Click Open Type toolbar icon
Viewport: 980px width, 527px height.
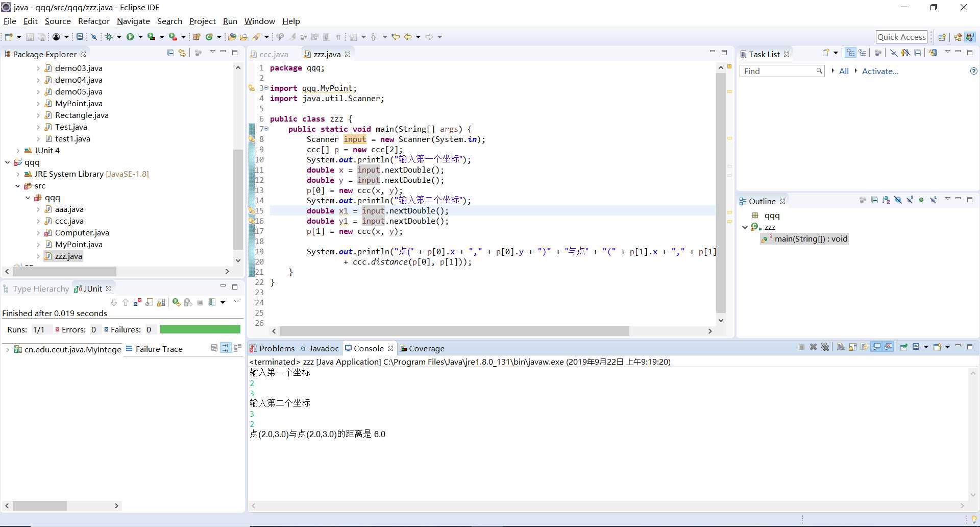pyautogui.click(x=232, y=37)
